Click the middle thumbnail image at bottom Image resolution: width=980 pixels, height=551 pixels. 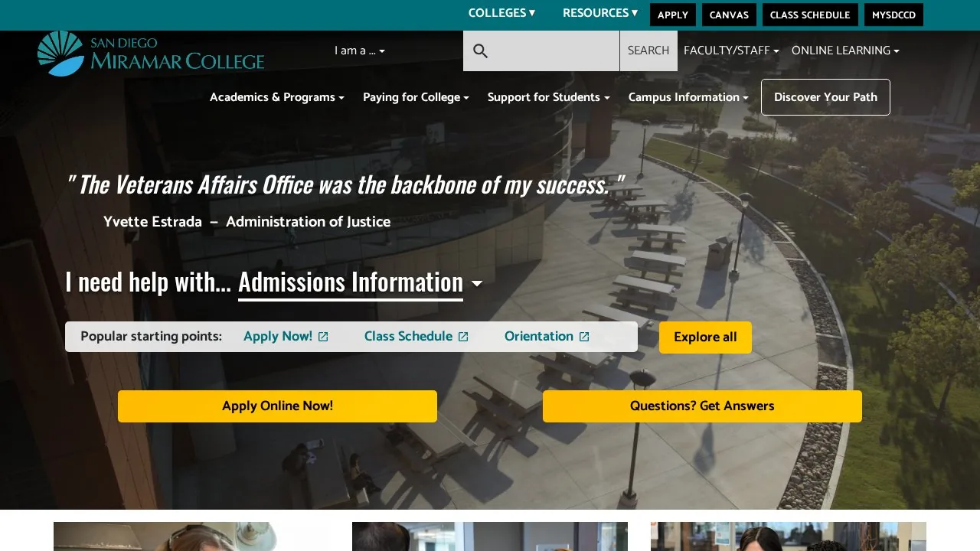490,536
